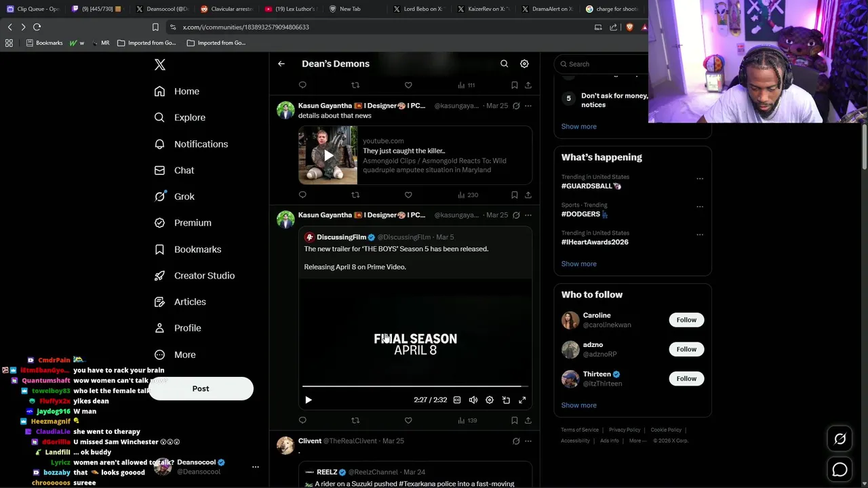Like THE BOYS trailer post
This screenshot has width=868, height=488.
coord(408,420)
